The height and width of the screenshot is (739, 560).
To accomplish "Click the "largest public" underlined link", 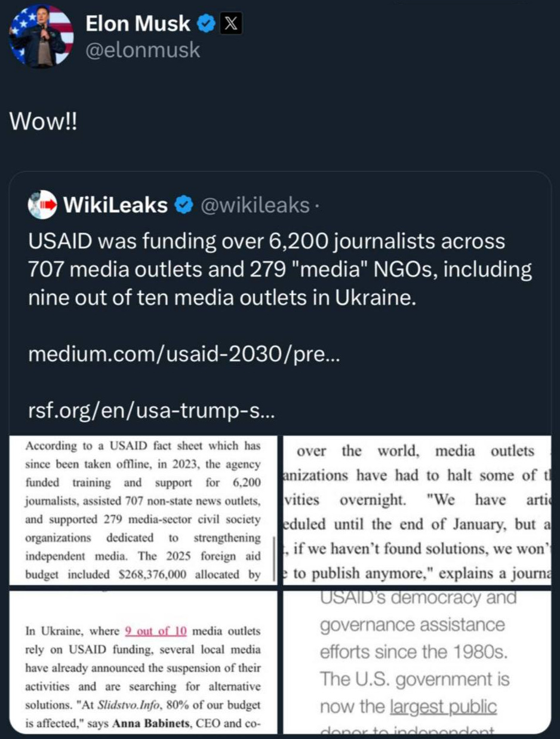I will point(443,707).
